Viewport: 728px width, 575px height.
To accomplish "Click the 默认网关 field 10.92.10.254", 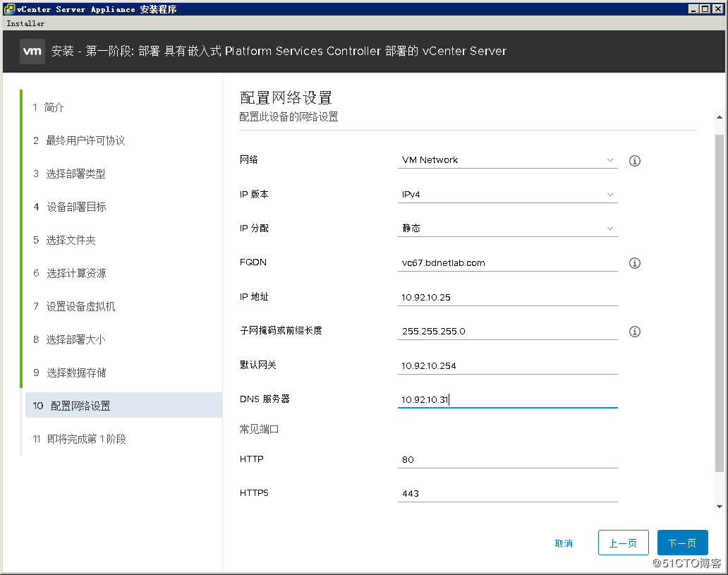I will coord(507,365).
